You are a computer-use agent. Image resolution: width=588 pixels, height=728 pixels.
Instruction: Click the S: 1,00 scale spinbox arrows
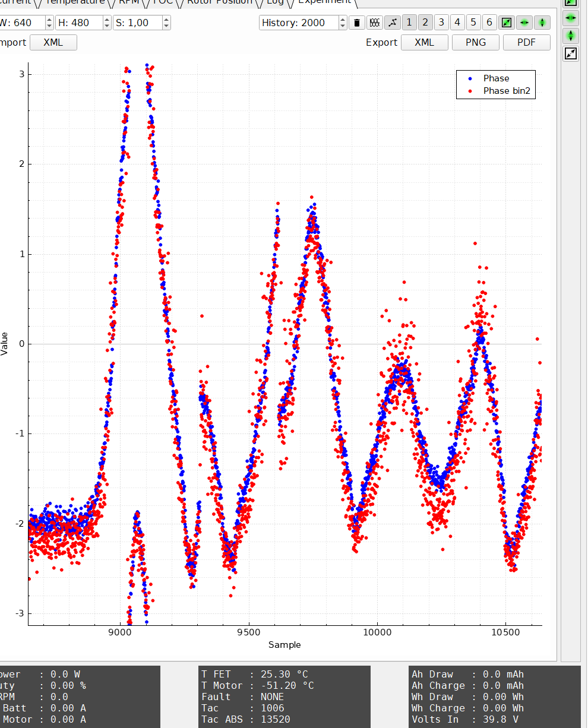coord(166,23)
